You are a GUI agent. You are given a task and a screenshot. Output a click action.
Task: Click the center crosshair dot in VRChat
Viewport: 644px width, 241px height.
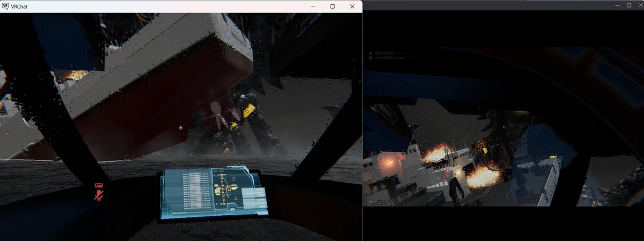point(181,128)
